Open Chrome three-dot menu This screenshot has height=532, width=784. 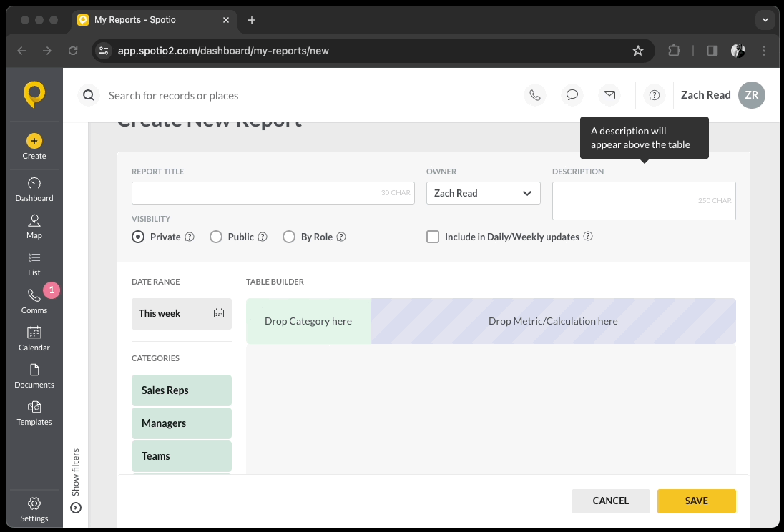[x=763, y=51]
